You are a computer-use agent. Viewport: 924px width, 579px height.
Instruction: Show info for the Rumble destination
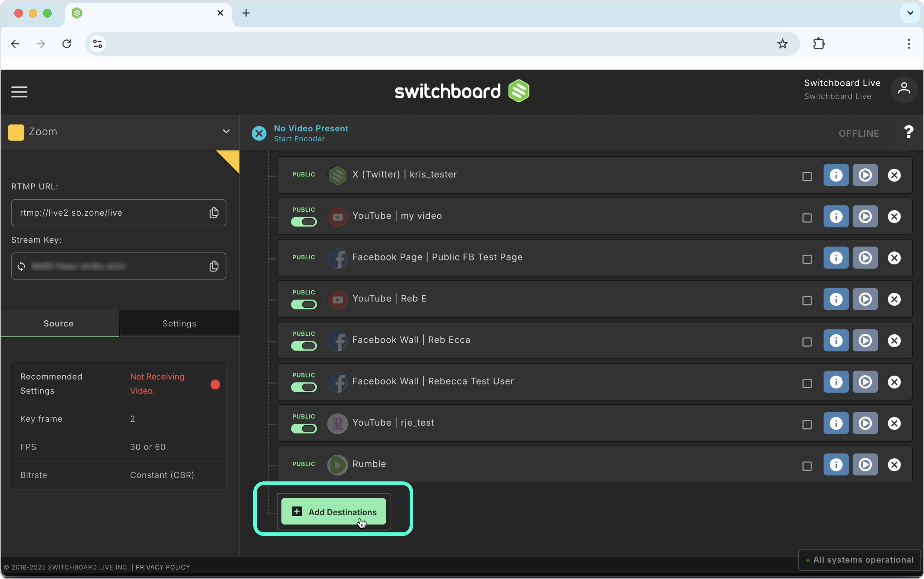(835, 465)
